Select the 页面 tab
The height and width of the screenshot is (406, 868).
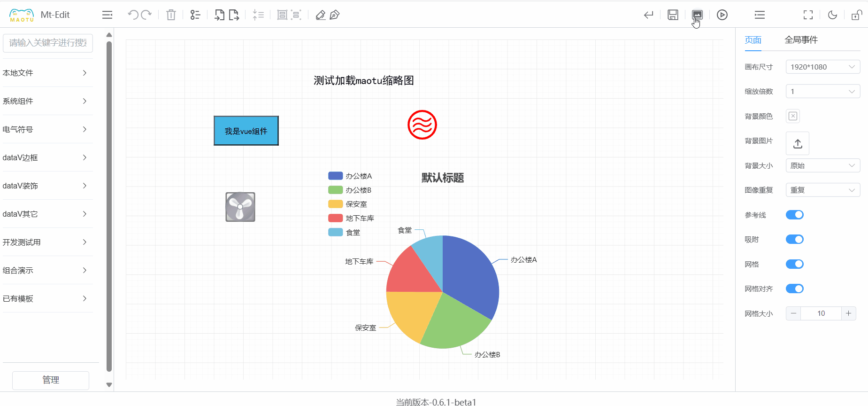coord(753,40)
